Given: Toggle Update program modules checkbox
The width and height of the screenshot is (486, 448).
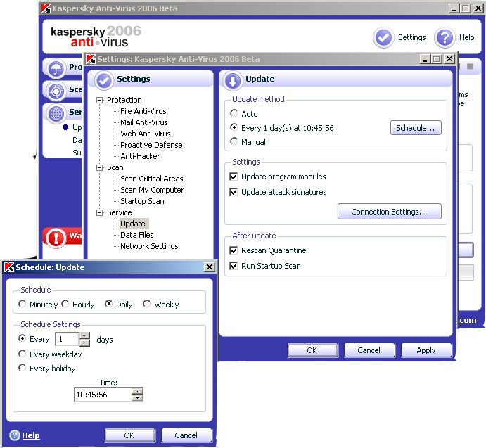Looking at the screenshot, I should [x=234, y=177].
